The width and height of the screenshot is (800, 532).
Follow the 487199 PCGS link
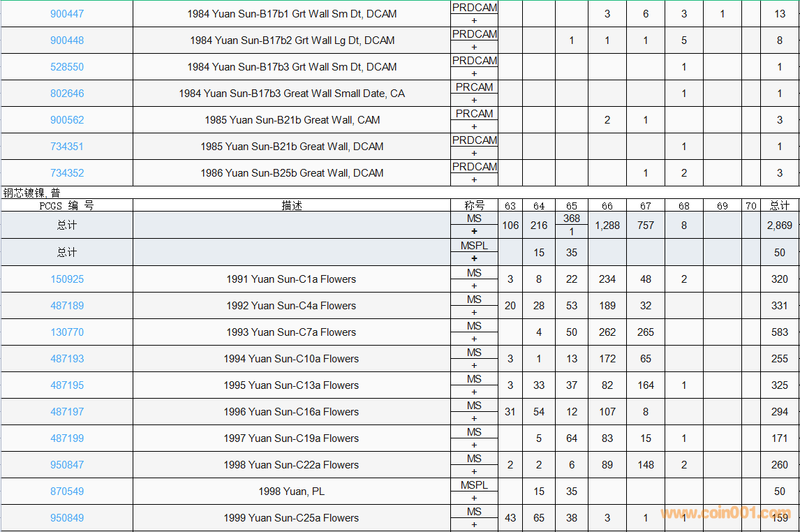(x=67, y=438)
